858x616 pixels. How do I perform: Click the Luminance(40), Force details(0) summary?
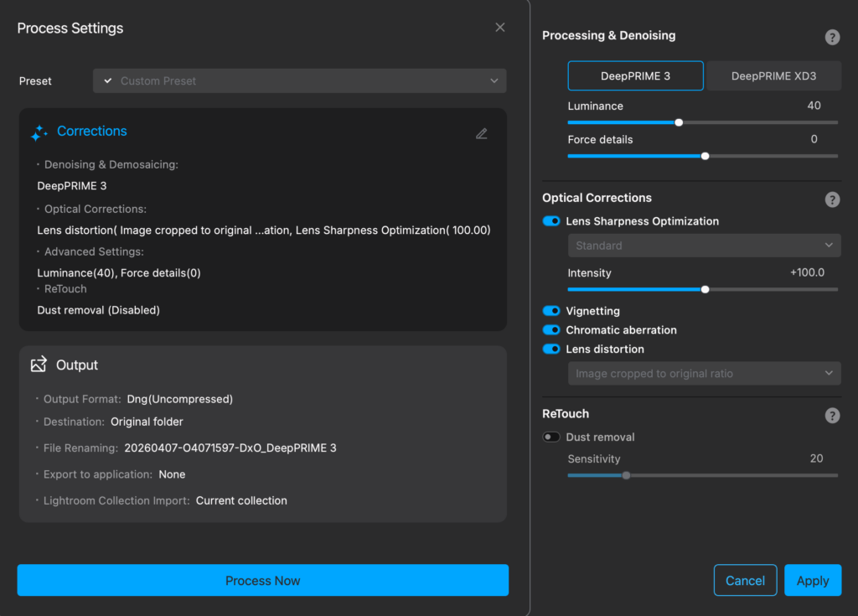point(119,272)
